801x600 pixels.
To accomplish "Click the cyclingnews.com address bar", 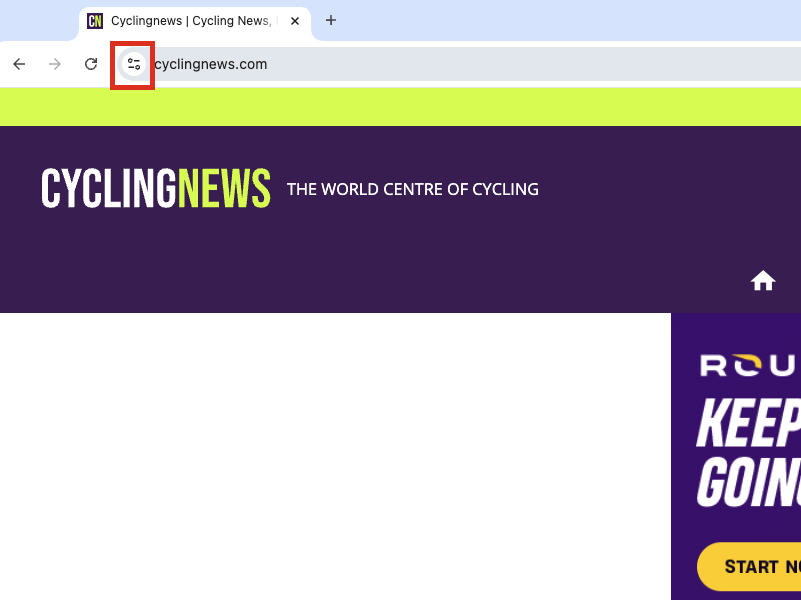I will (x=460, y=64).
